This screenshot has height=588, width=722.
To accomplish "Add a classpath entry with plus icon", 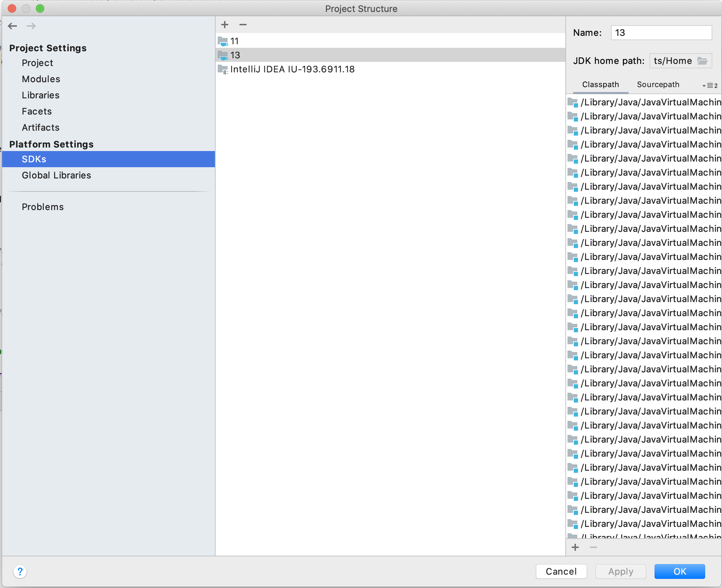I will [575, 547].
